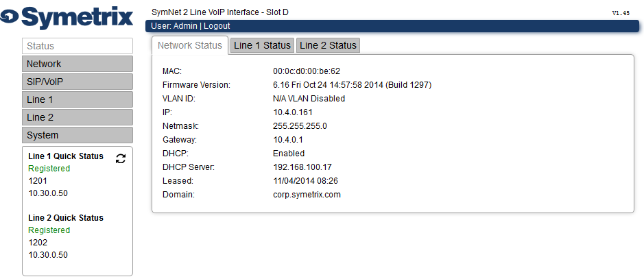Click the Firmware Version: label
Viewport: 644px width, 279px height.
(196, 85)
